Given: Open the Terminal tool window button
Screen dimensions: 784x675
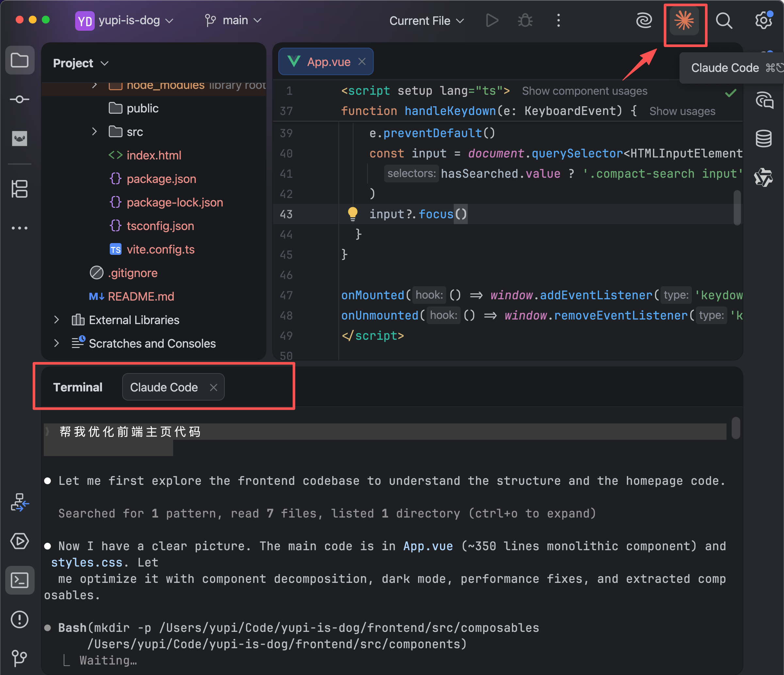Looking at the screenshot, I should tap(20, 580).
